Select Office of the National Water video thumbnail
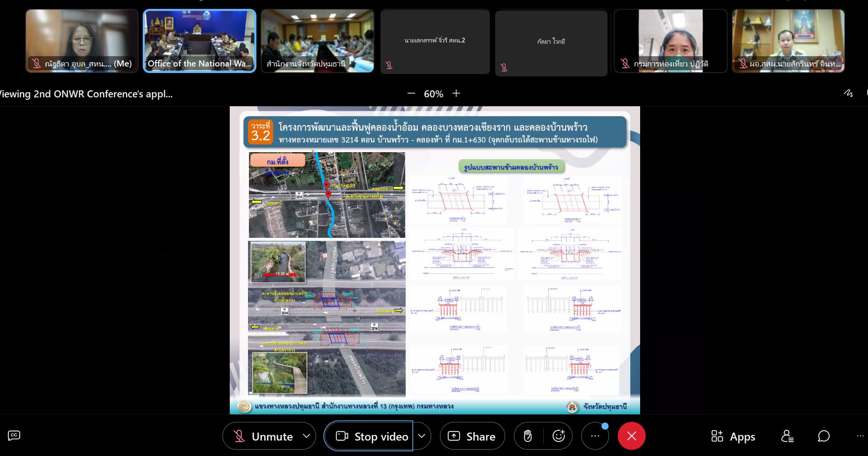 pos(200,41)
